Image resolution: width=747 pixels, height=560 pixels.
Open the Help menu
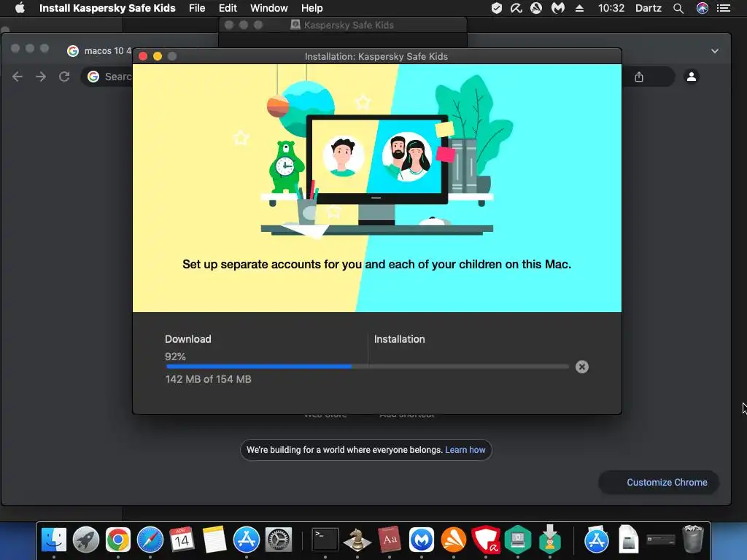click(312, 8)
